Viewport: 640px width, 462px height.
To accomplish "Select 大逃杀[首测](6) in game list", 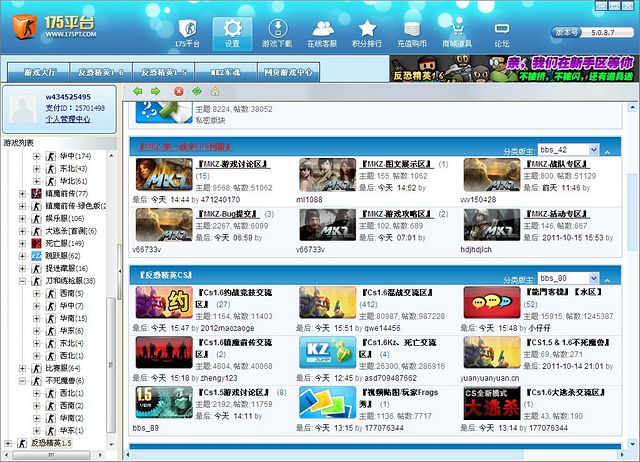I will click(x=71, y=231).
